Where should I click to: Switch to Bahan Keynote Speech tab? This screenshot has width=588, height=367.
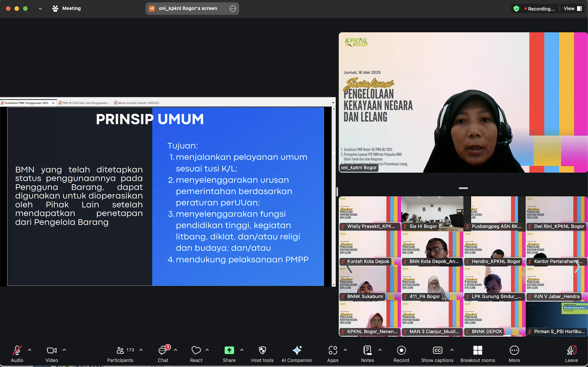[x=138, y=103]
